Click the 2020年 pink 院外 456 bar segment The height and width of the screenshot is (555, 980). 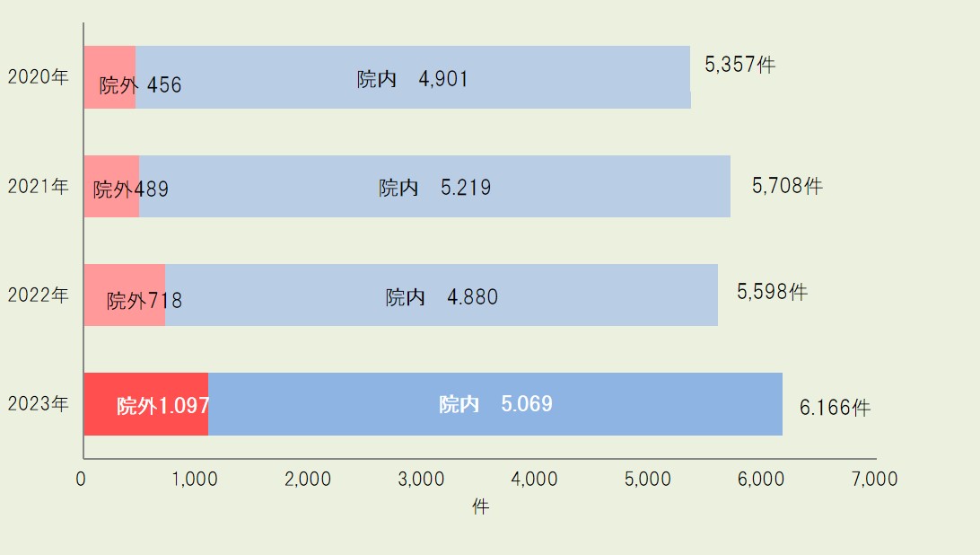[110, 77]
